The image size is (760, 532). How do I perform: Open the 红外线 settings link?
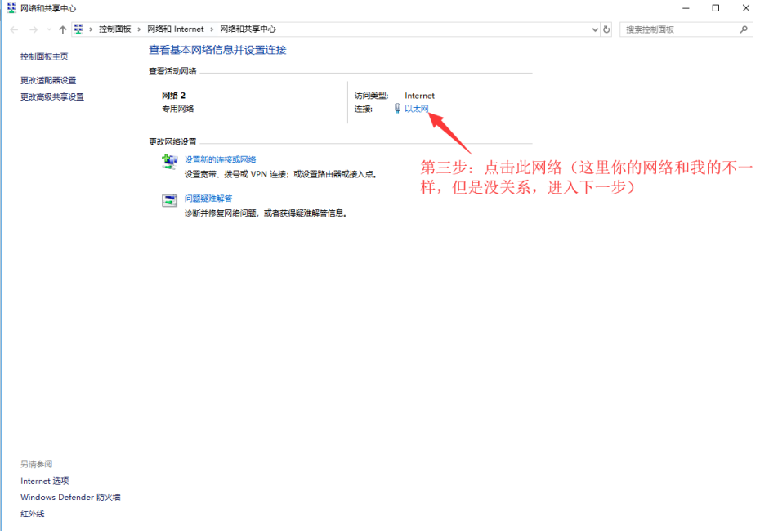[32, 513]
